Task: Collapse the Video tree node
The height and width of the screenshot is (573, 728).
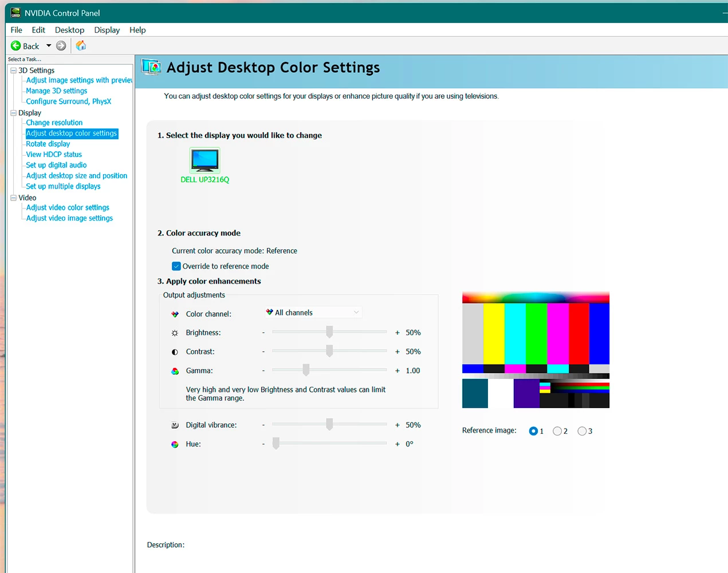Action: [14, 198]
